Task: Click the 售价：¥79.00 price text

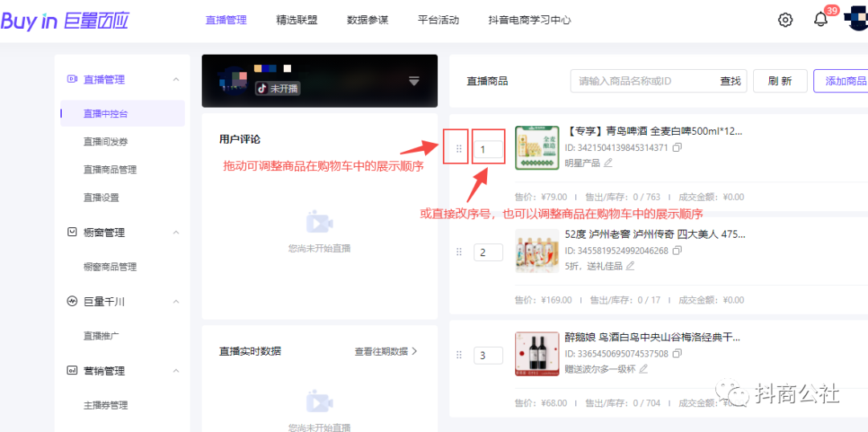Action: 541,197
